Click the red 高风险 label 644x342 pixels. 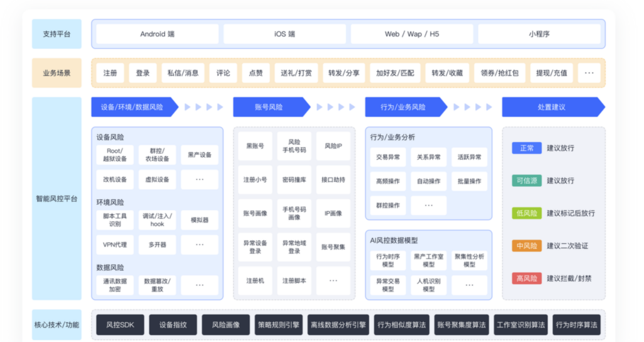[x=526, y=278]
